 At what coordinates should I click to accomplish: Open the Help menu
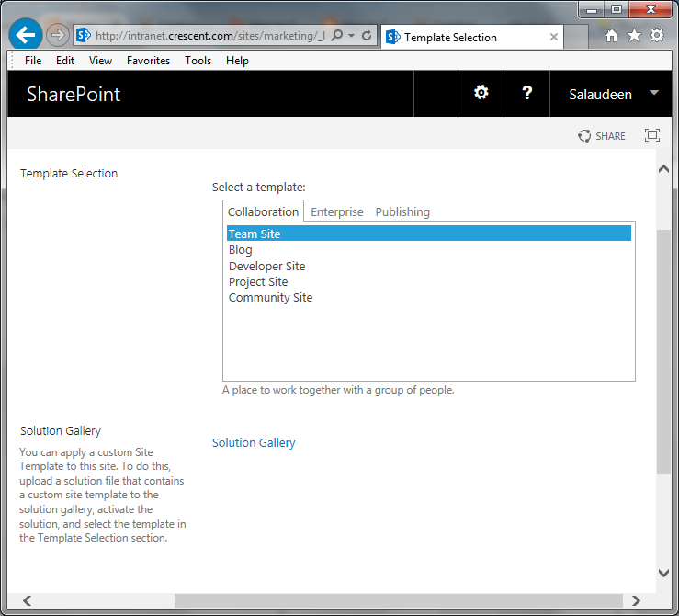click(237, 61)
